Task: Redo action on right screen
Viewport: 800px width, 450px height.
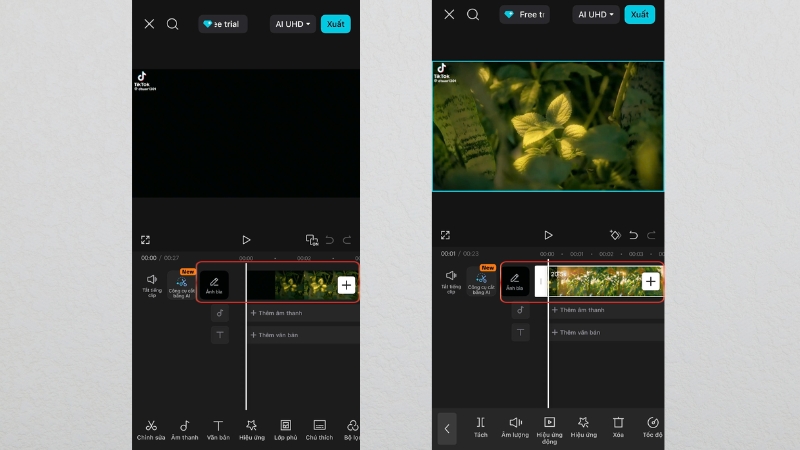Action: [x=651, y=235]
